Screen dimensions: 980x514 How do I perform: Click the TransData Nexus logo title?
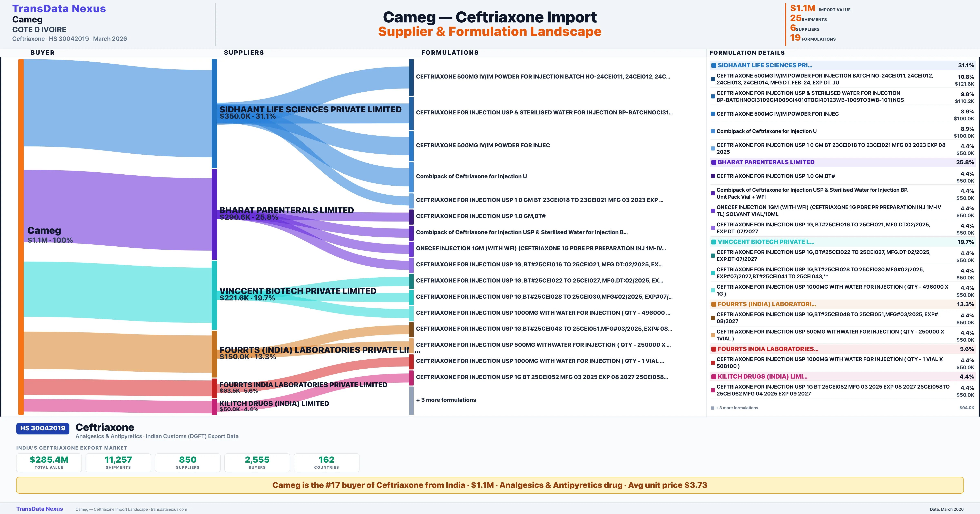(59, 8)
